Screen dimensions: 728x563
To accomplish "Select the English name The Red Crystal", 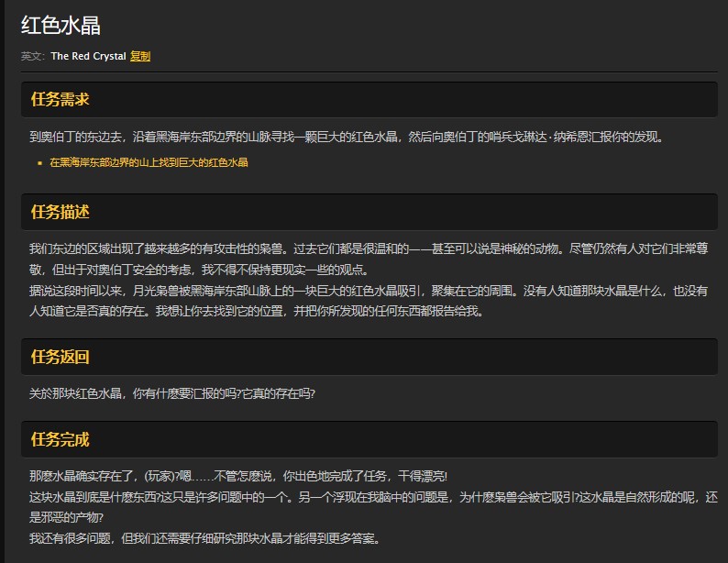I will [88, 56].
